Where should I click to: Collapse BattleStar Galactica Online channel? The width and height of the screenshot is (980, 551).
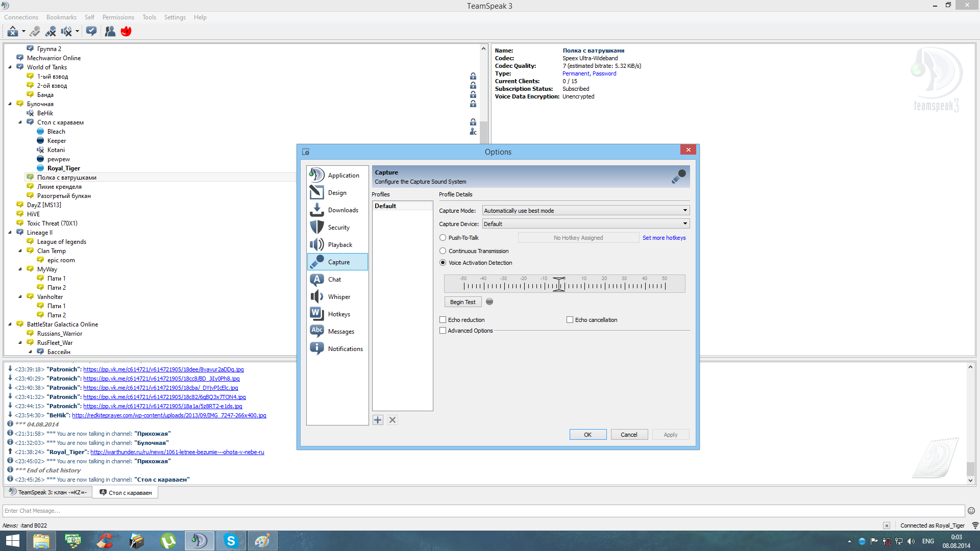pos(10,324)
